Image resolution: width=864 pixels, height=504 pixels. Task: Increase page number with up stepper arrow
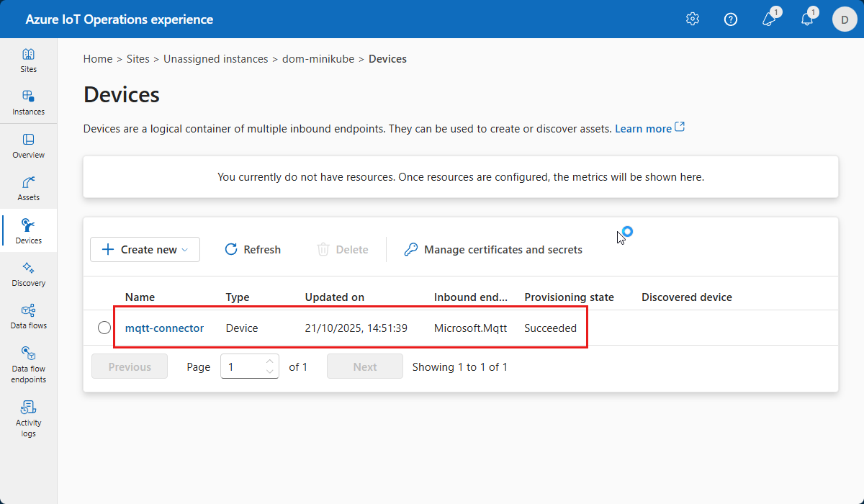[x=270, y=361]
